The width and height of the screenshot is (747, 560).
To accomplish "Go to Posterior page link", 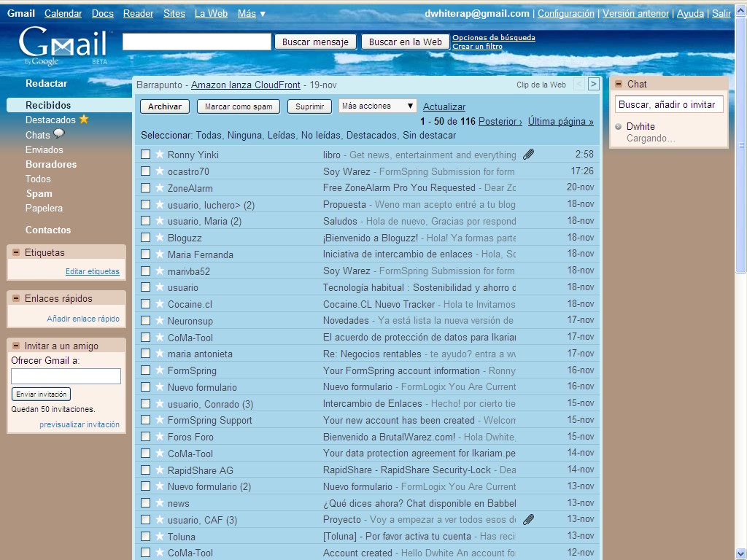I will coord(500,122).
